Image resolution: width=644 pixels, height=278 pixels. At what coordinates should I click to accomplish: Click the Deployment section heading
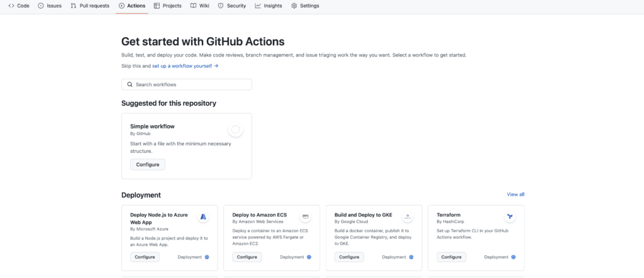(142, 195)
